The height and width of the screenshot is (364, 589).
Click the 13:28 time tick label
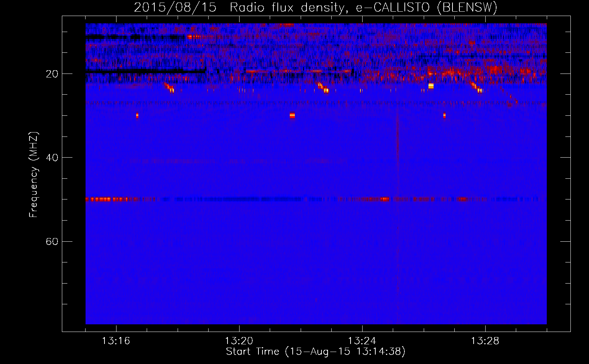(485, 341)
